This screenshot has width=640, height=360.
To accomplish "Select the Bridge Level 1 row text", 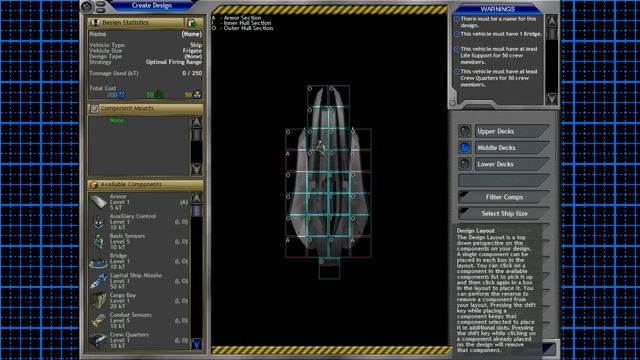I will tap(120, 261).
